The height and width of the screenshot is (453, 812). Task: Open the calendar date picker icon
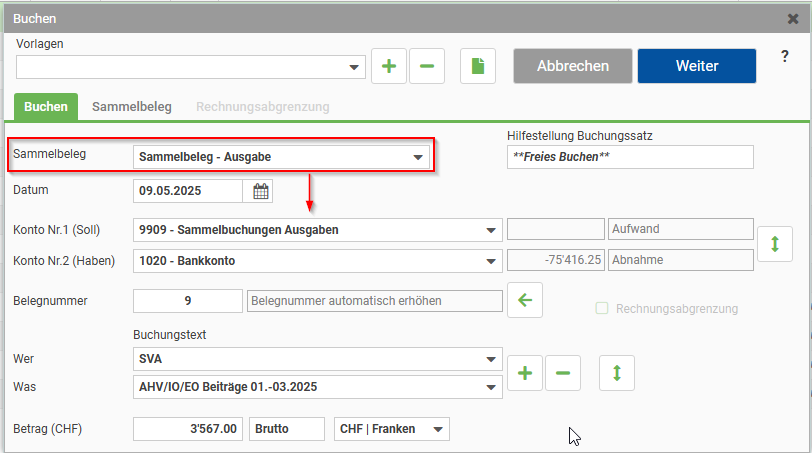(261, 191)
